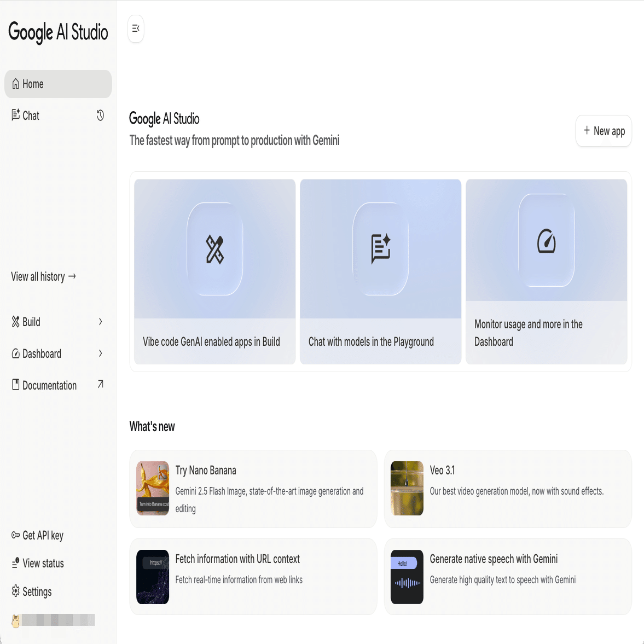
Task: Click the Veo 3.1 video thumbnail
Action: pos(407,488)
